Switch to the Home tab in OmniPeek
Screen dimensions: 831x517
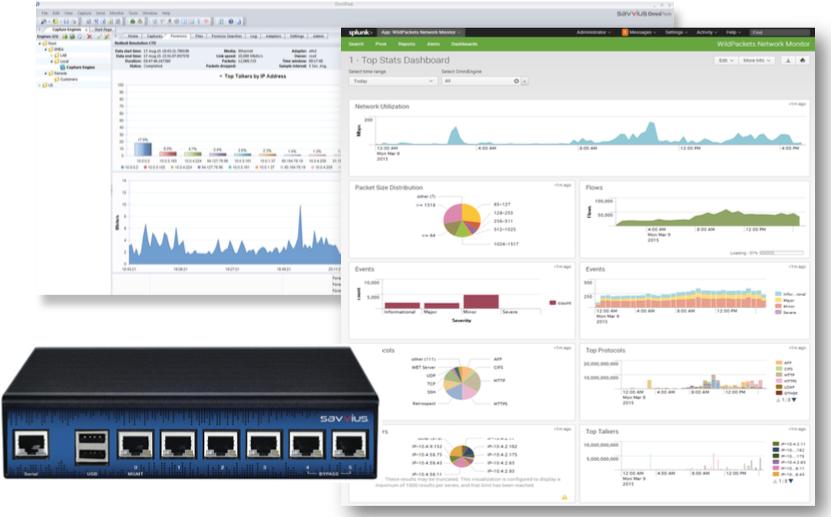[133, 36]
